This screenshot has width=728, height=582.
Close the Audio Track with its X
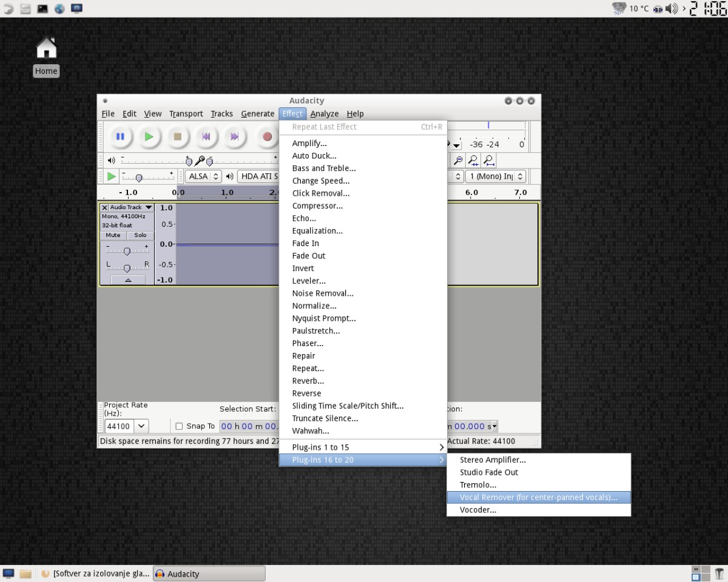click(104, 207)
